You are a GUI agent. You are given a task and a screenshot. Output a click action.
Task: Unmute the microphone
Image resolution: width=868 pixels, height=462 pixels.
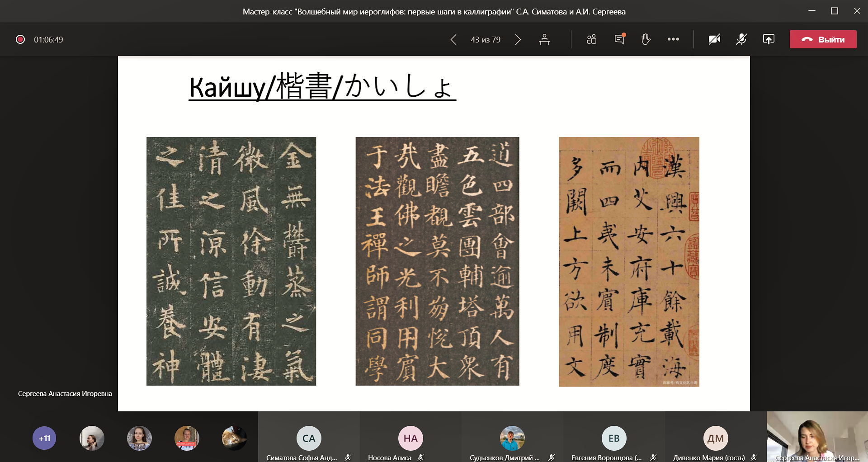pos(741,40)
